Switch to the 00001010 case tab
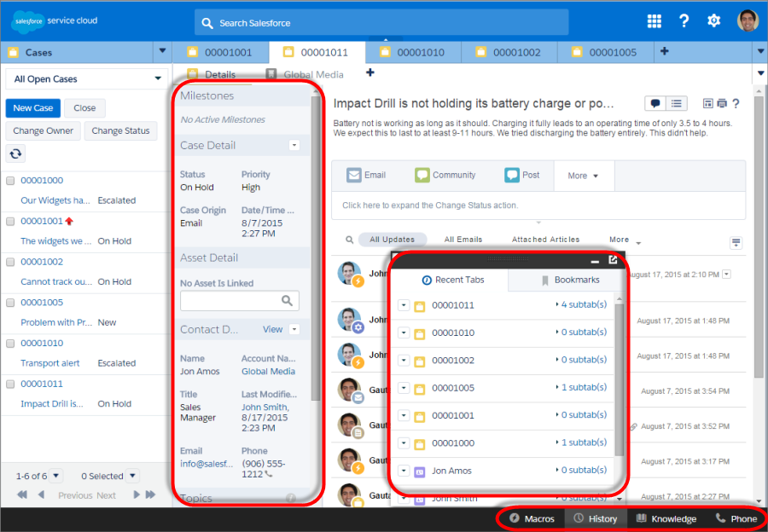The height and width of the screenshot is (532, 768). 413,52
